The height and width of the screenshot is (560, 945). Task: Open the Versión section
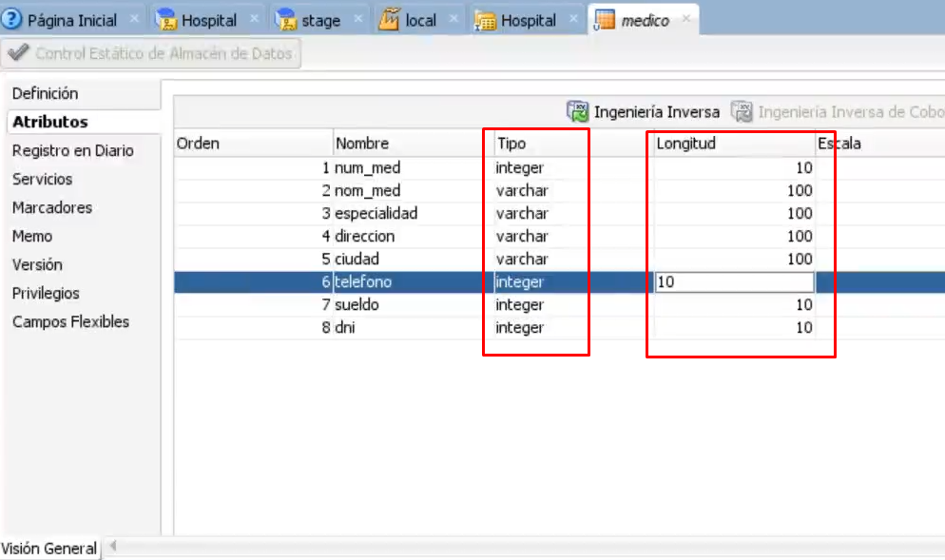click(x=37, y=264)
